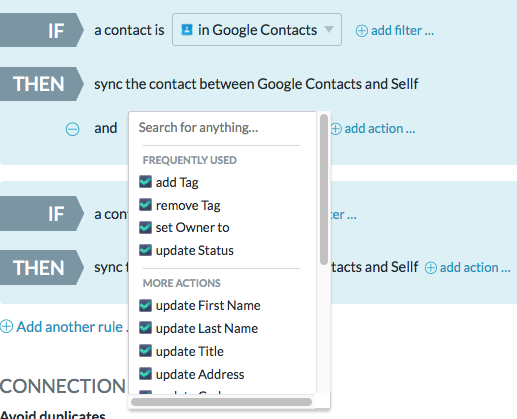Uncheck the set Owner to checkbox
This screenshot has height=419, width=517.
[145, 227]
